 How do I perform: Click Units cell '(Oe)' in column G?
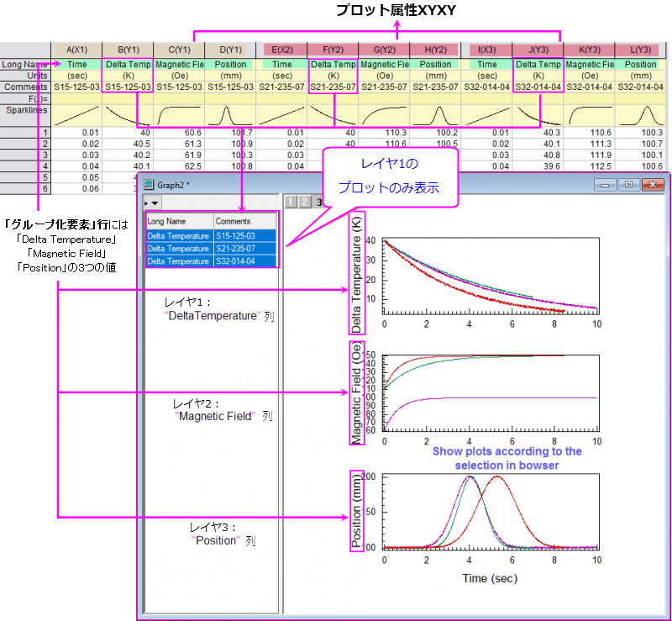coord(385,76)
